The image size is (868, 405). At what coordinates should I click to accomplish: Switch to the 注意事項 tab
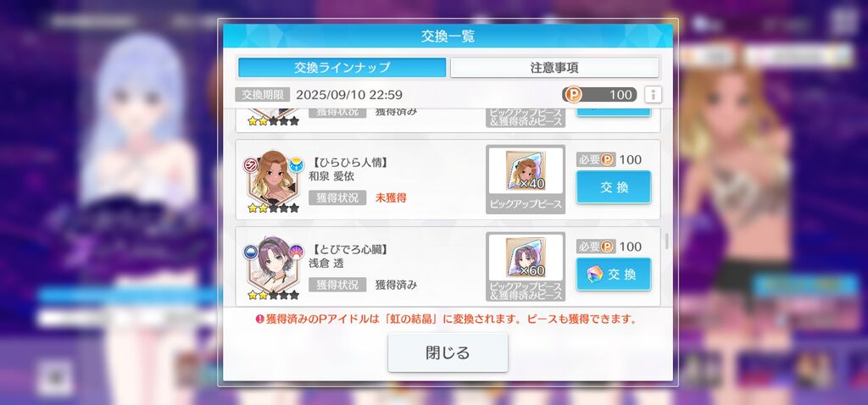(x=554, y=68)
